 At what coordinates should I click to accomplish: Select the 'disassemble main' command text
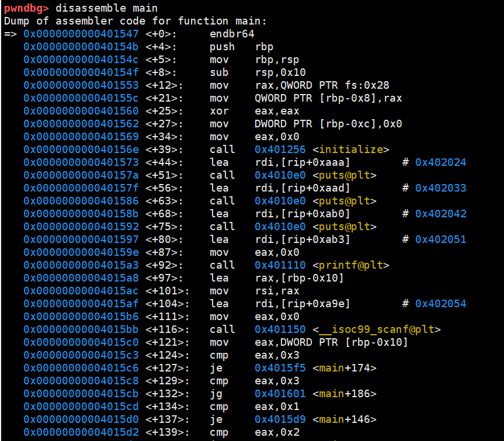click(x=106, y=8)
